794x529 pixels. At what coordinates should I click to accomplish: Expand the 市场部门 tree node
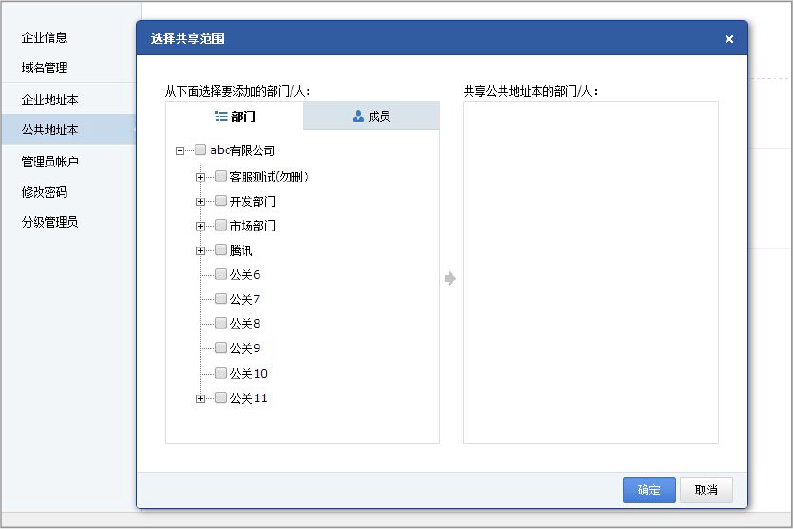tap(201, 226)
